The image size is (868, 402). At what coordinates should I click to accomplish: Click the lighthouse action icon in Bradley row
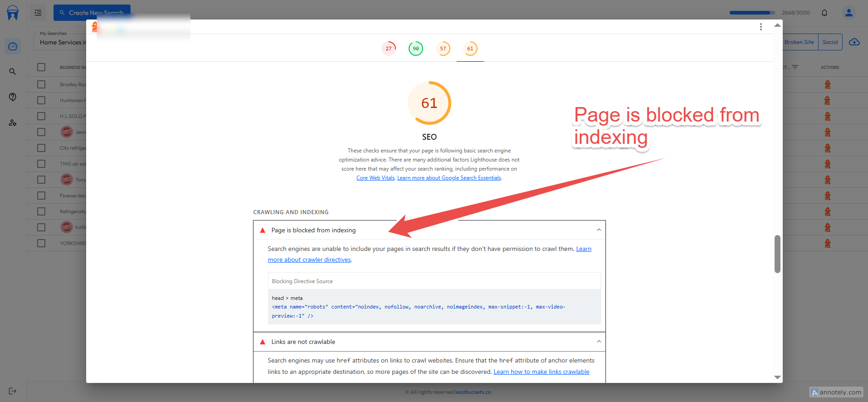point(828,84)
